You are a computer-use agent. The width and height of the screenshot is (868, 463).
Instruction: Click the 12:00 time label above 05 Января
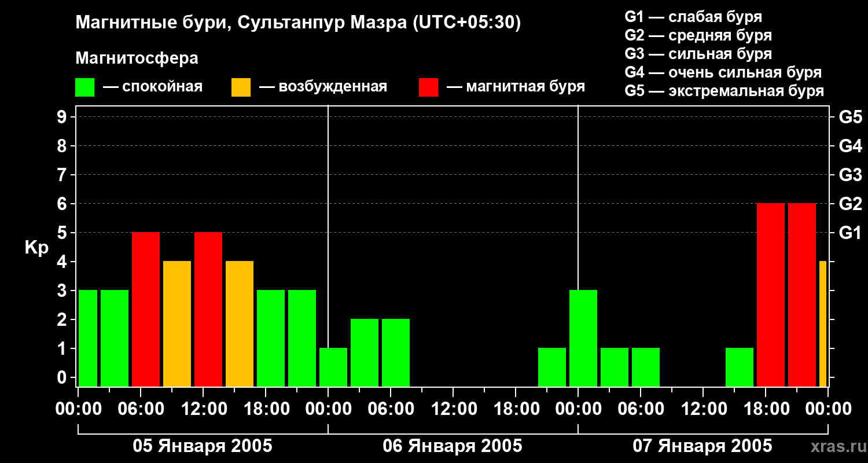click(x=203, y=409)
